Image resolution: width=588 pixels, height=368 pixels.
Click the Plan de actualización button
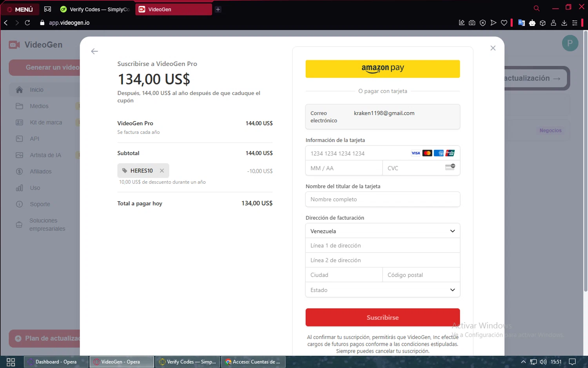pyautogui.click(x=45, y=338)
